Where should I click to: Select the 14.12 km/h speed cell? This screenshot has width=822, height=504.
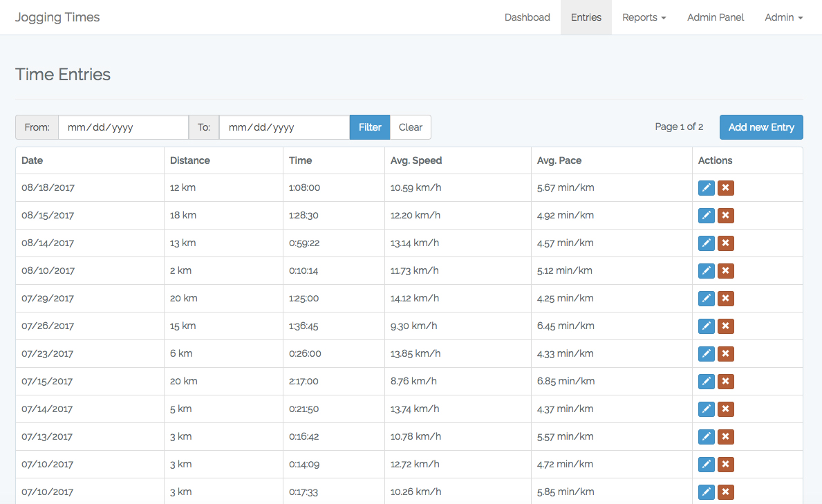coord(458,299)
